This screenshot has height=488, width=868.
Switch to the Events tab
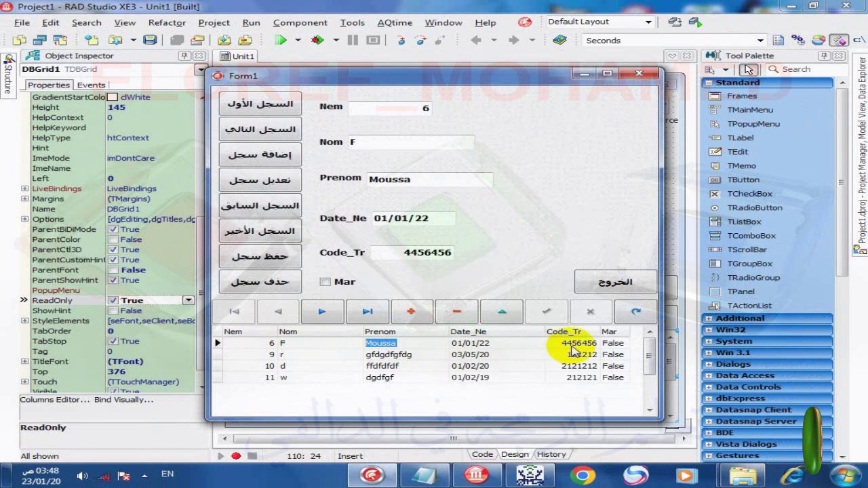point(91,85)
